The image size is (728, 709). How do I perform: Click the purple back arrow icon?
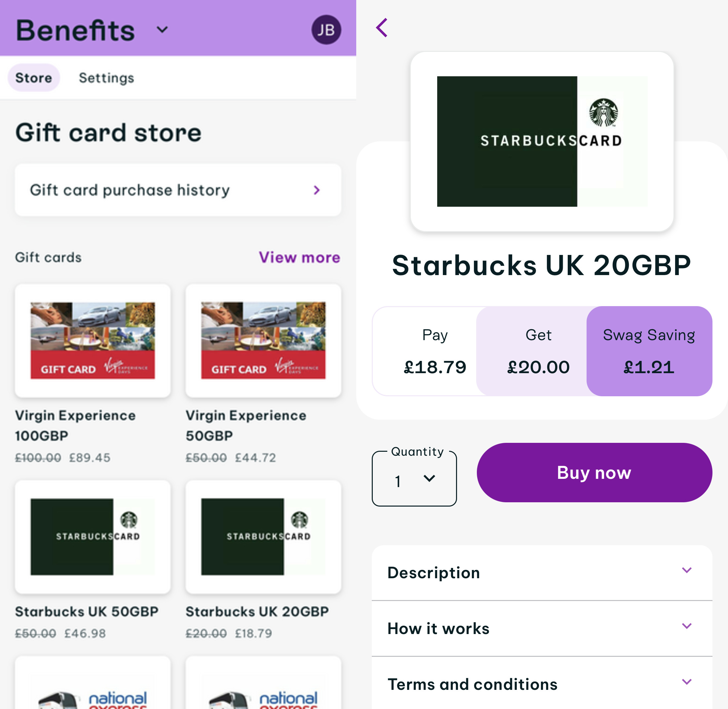pyautogui.click(x=382, y=27)
